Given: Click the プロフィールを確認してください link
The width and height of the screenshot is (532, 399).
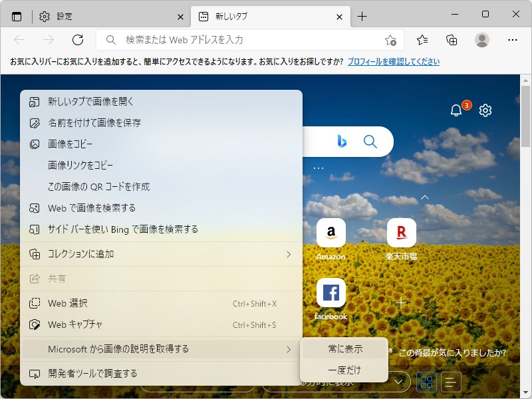Looking at the screenshot, I should pos(394,61).
